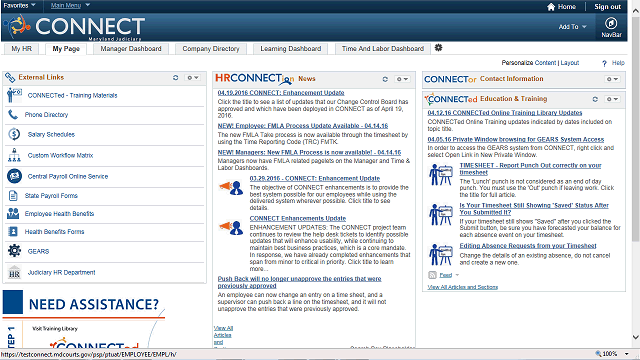Click the Home house icon

coord(551,7)
